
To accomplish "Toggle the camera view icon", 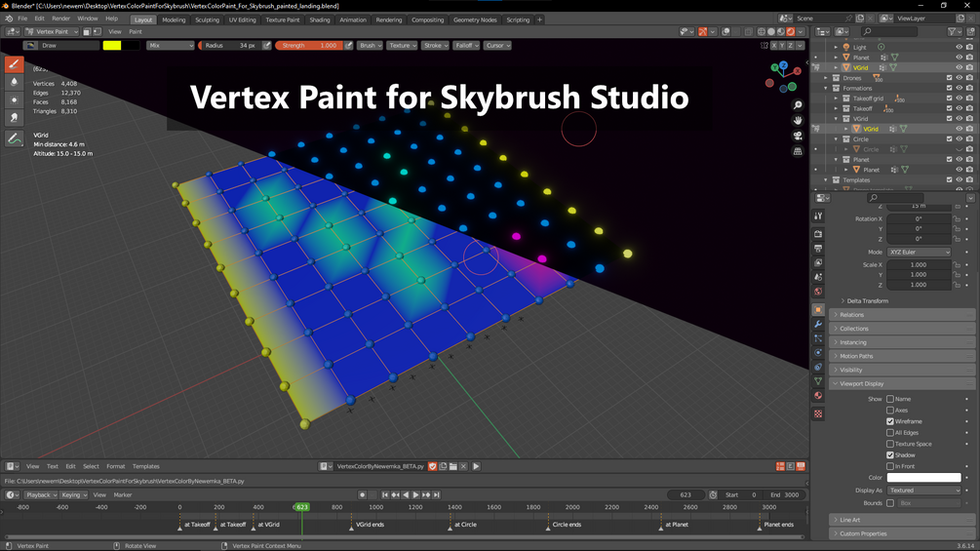I will tap(798, 136).
